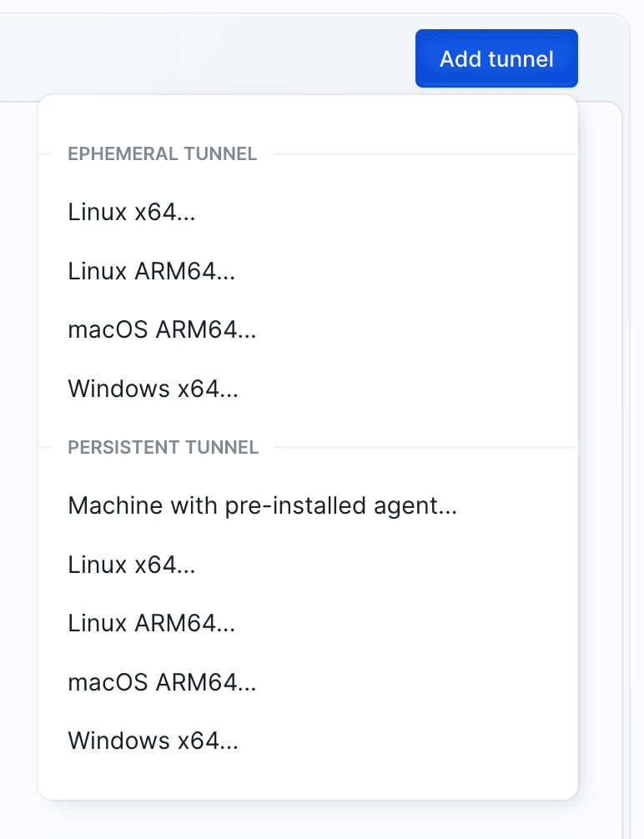The width and height of the screenshot is (644, 839).
Task: Select Windows x64 under Ephemeral Tunnel
Action: coord(153,389)
